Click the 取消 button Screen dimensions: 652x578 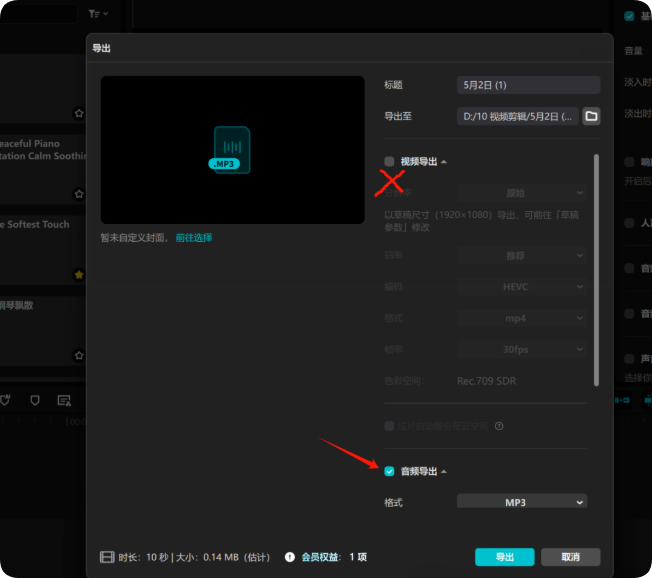570,557
